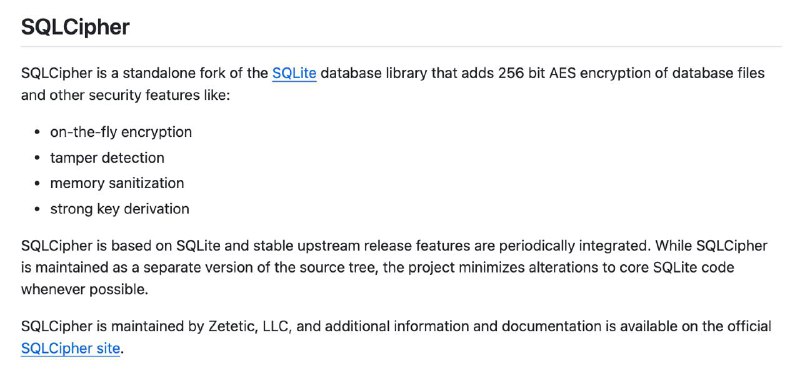Viewport: 800px width, 376px height.
Task: Click the text "256 bit AES encryption"
Action: pos(573,73)
